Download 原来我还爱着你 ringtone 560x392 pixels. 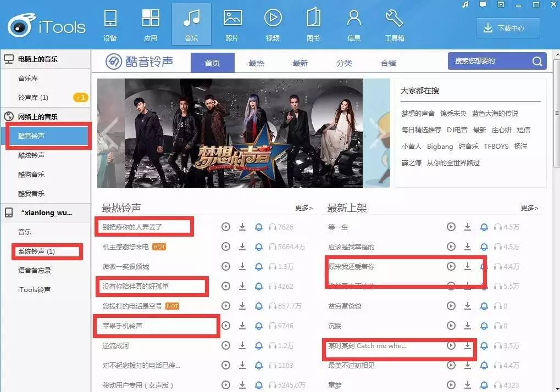pyautogui.click(x=468, y=266)
